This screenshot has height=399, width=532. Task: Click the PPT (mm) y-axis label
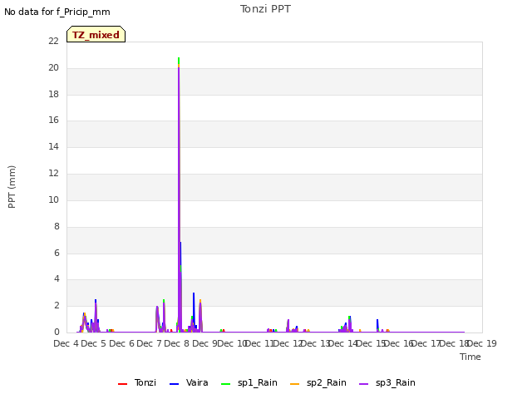point(12,187)
